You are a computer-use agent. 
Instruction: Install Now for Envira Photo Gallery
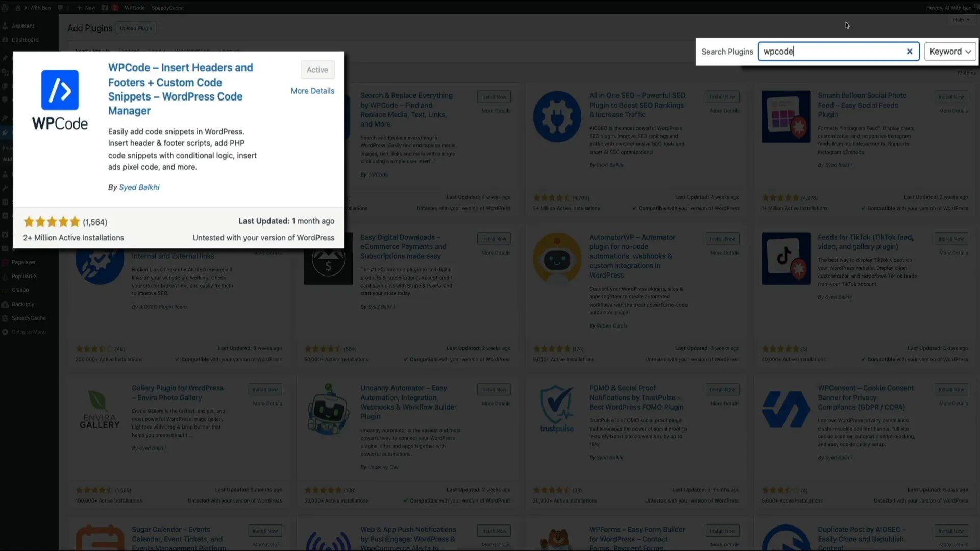265,389
